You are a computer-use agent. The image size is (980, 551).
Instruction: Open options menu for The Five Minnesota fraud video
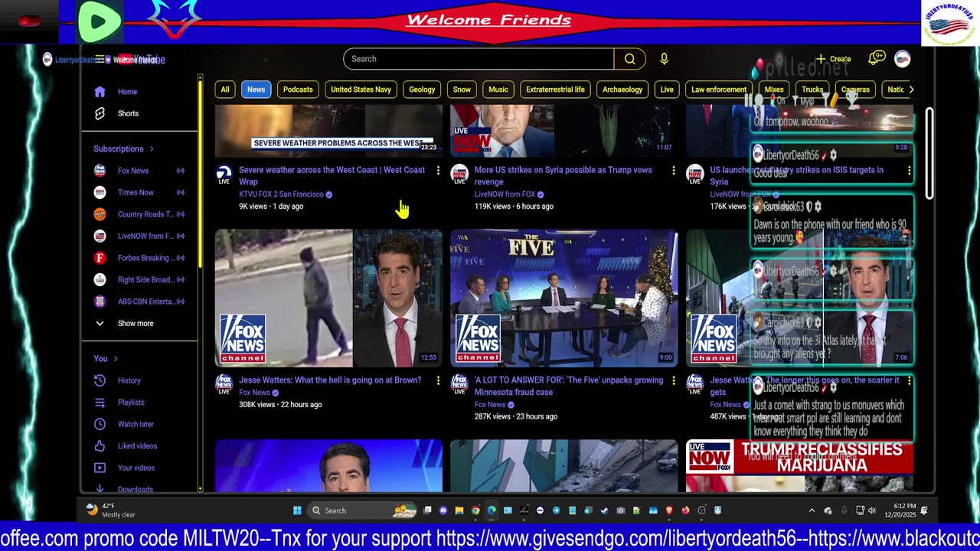(x=674, y=380)
